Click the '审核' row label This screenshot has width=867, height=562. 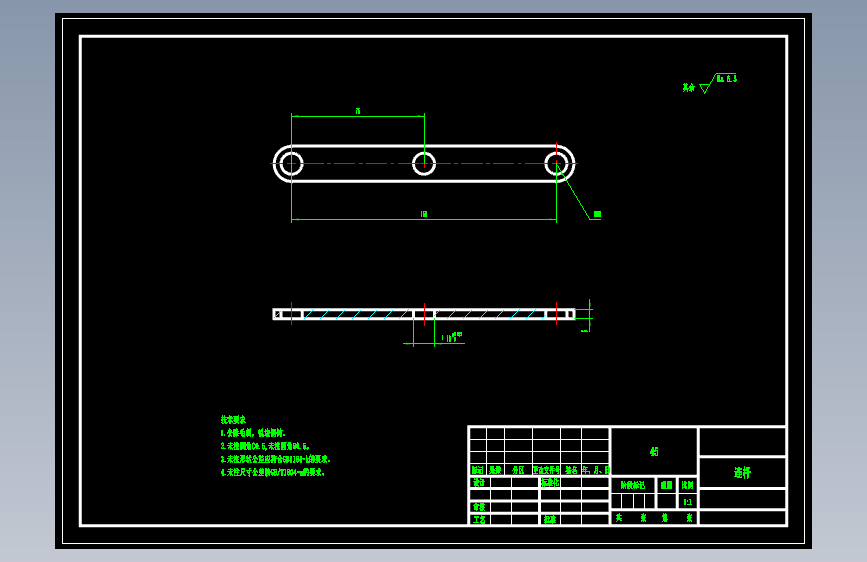coord(479,507)
